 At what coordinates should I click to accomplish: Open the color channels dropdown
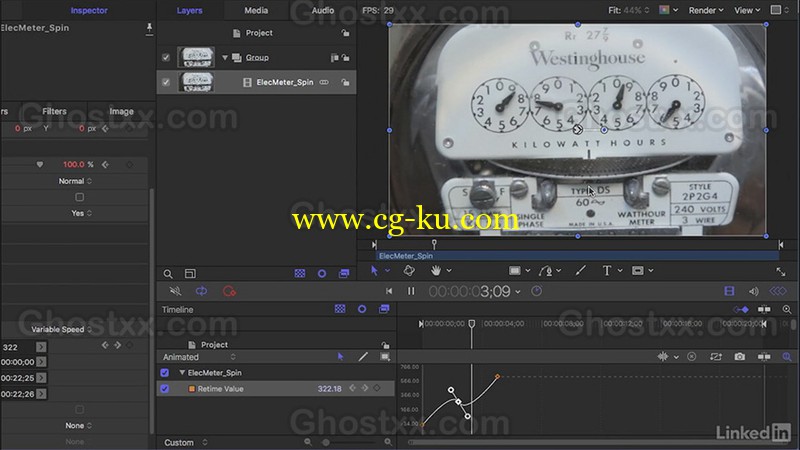pyautogui.click(x=668, y=10)
